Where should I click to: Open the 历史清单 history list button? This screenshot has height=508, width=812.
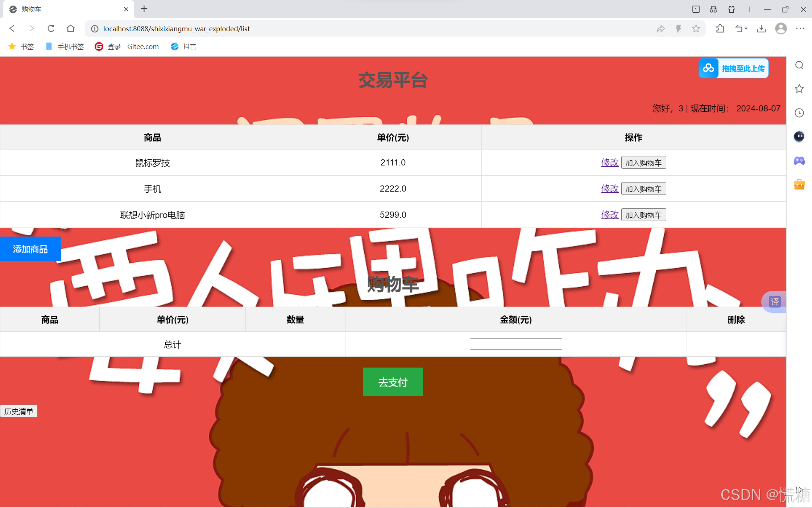tap(19, 411)
